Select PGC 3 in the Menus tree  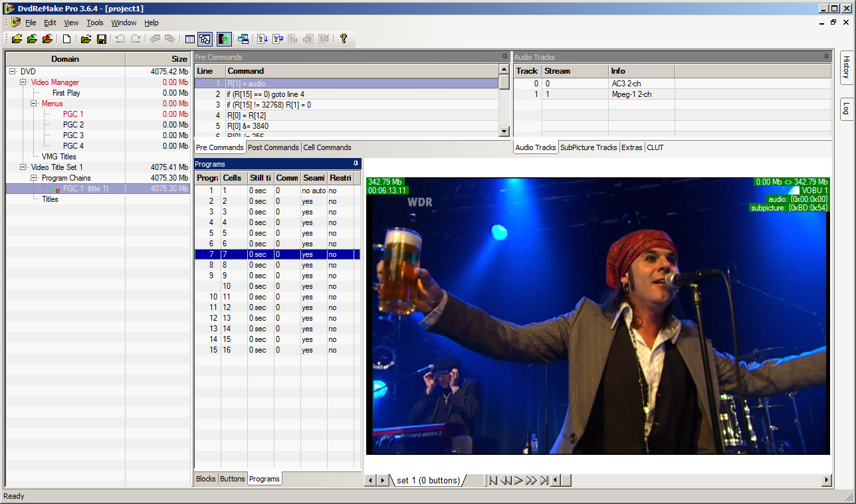click(73, 135)
